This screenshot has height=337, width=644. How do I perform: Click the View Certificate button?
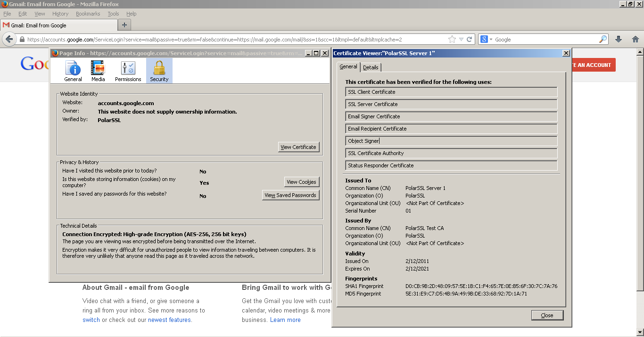(x=298, y=147)
